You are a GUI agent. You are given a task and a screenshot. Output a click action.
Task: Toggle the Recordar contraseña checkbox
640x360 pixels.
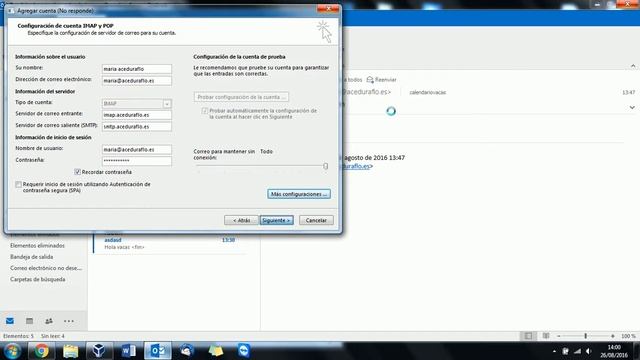[78, 172]
